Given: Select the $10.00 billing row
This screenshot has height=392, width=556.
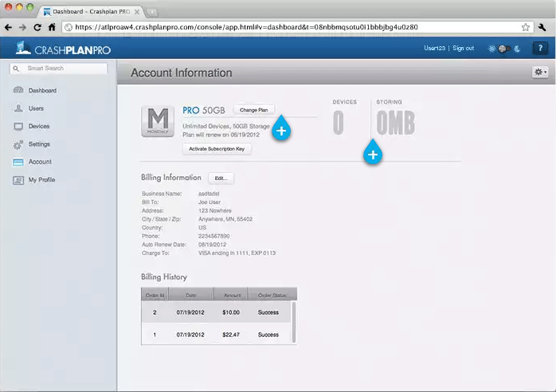Looking at the screenshot, I should tap(216, 312).
